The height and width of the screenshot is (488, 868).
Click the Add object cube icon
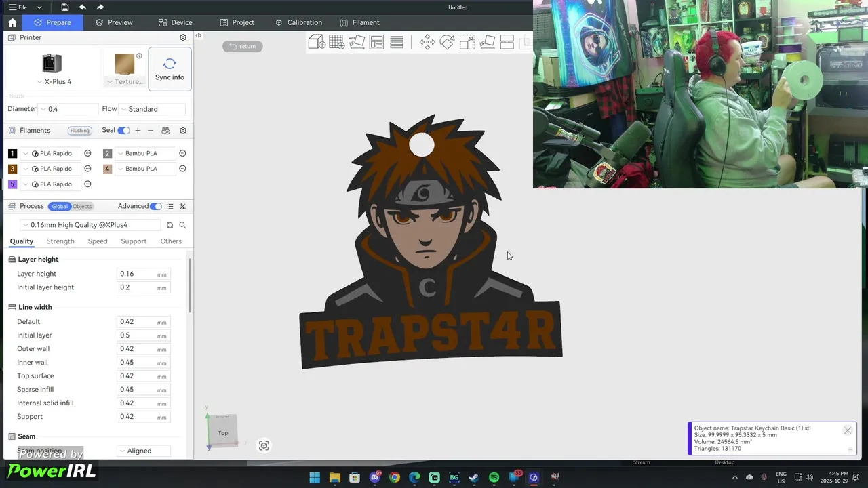tap(317, 42)
